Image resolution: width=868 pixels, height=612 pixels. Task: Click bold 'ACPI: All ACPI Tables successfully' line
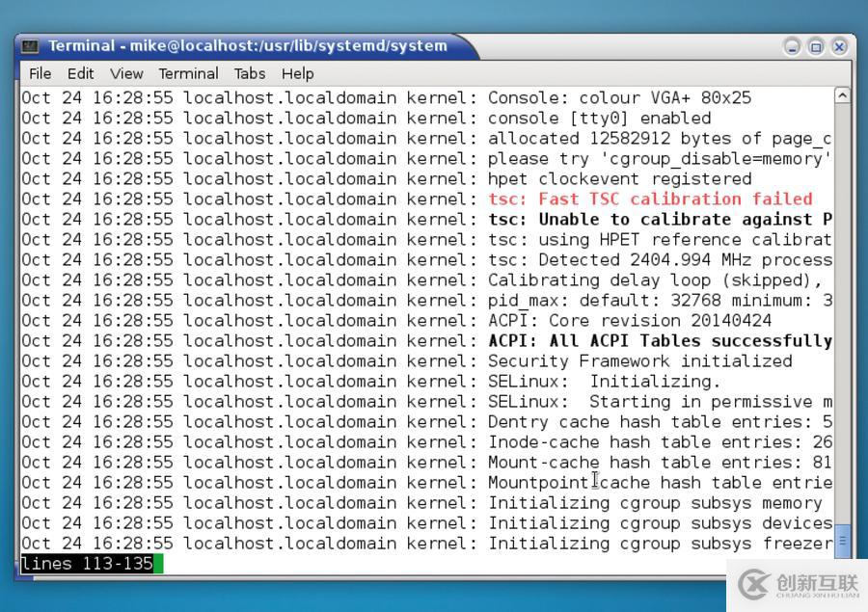(427, 341)
